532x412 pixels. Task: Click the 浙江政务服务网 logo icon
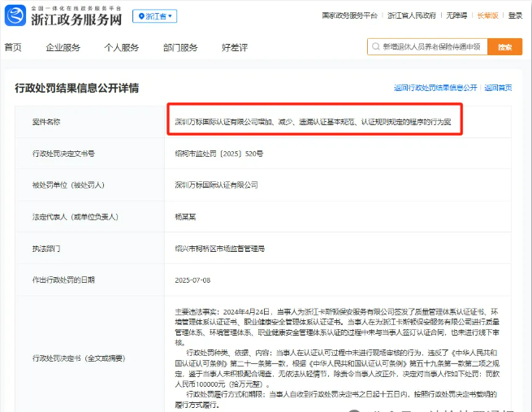point(16,15)
